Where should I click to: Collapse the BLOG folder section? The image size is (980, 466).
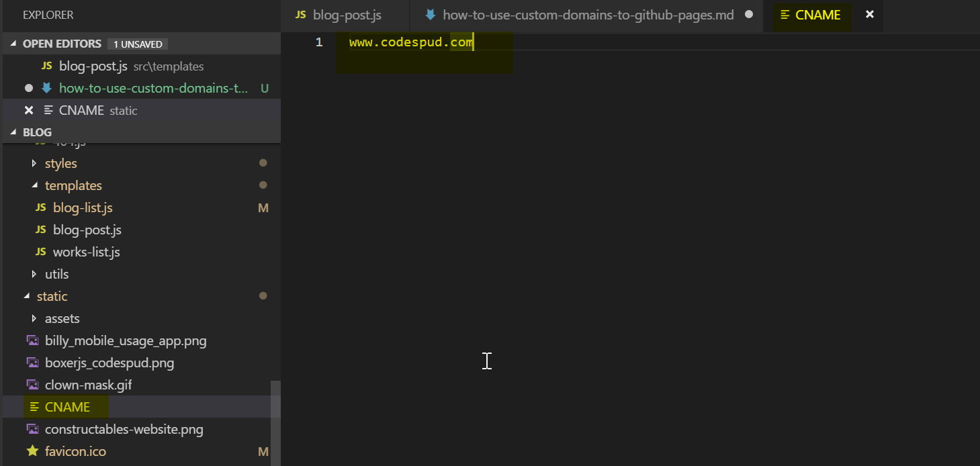14,132
